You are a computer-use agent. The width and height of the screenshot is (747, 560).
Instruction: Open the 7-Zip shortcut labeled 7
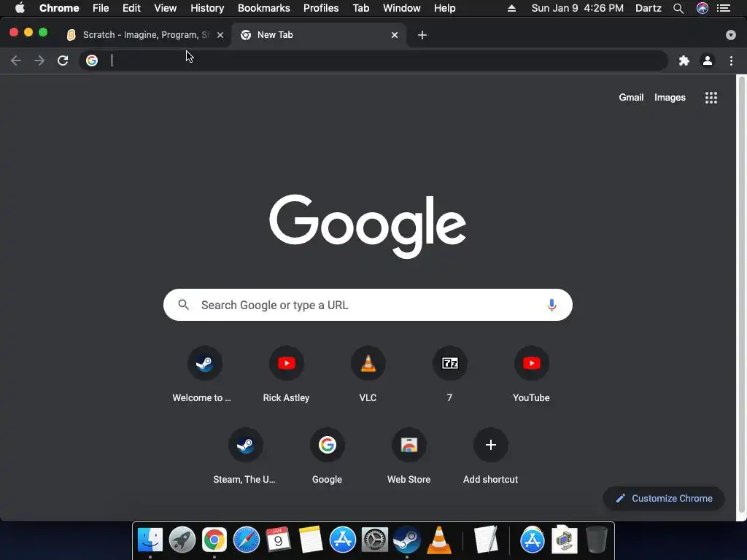449,364
